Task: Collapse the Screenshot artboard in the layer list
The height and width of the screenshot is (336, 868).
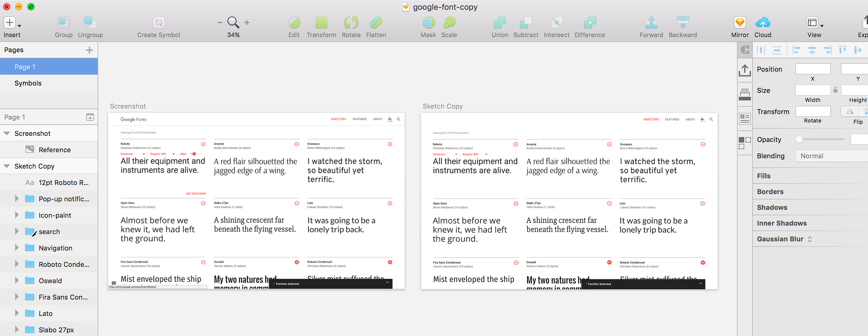Action: tap(6, 133)
